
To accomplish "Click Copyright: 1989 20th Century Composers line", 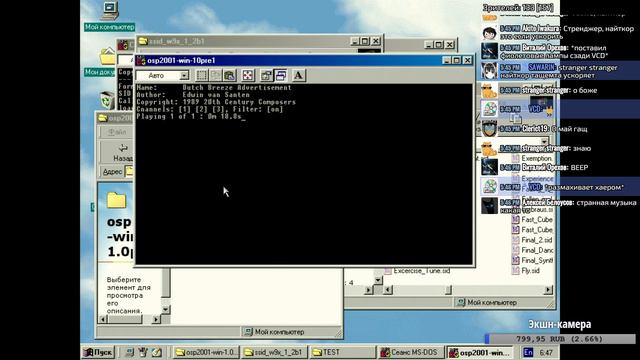I will (216, 102).
